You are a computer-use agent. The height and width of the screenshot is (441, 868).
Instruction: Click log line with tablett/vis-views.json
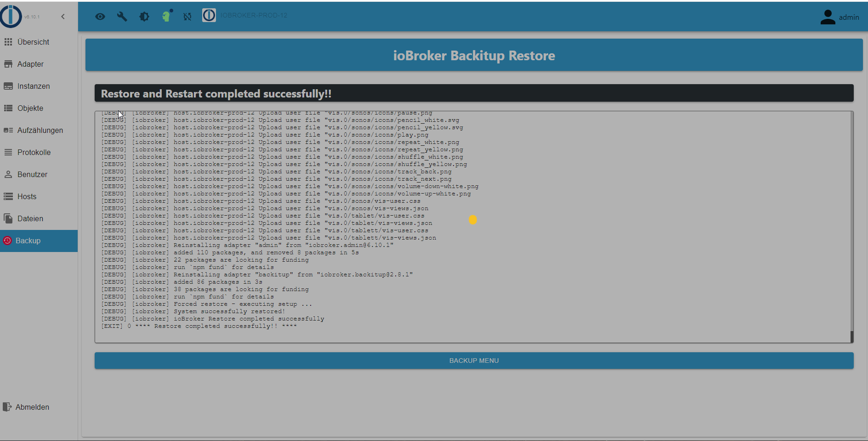point(269,238)
